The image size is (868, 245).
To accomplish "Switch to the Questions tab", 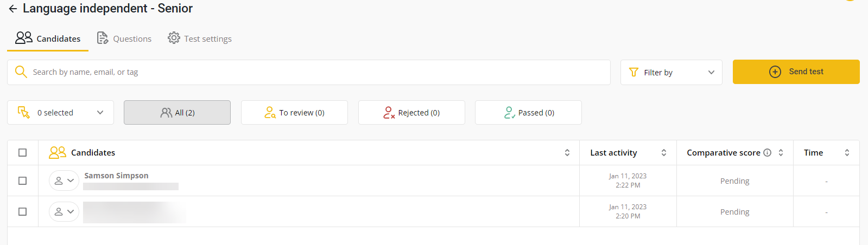I will tap(124, 38).
